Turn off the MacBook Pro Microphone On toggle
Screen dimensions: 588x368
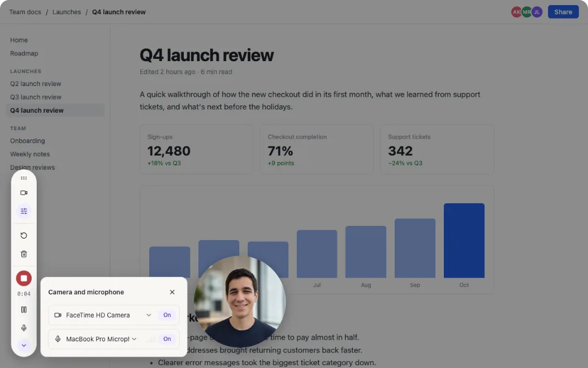pyautogui.click(x=167, y=339)
